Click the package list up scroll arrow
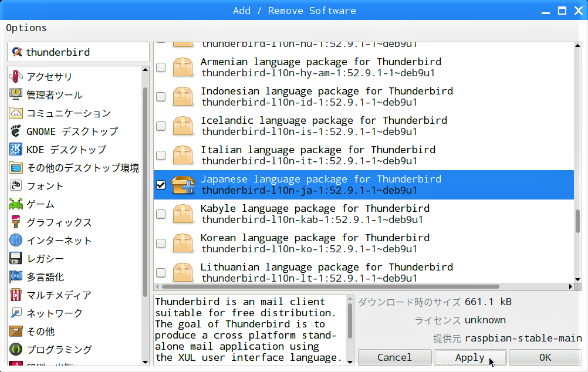The image size is (588, 372). (577, 45)
